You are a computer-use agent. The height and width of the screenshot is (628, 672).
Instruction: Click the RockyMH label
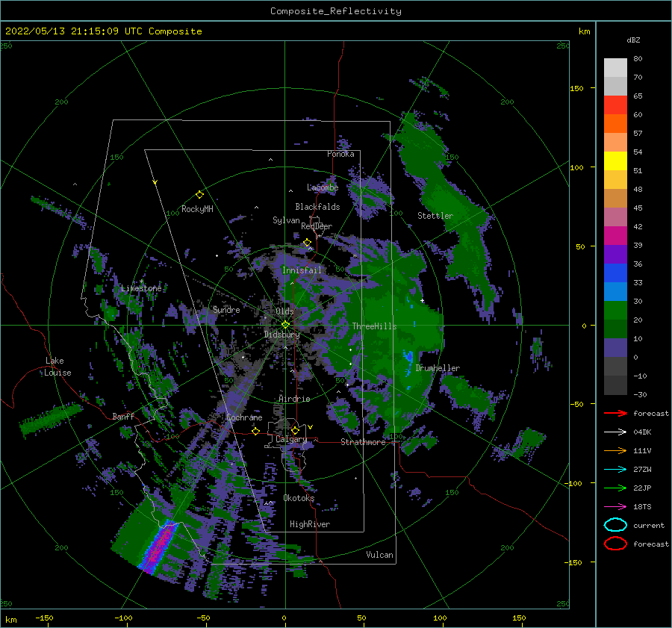click(197, 209)
